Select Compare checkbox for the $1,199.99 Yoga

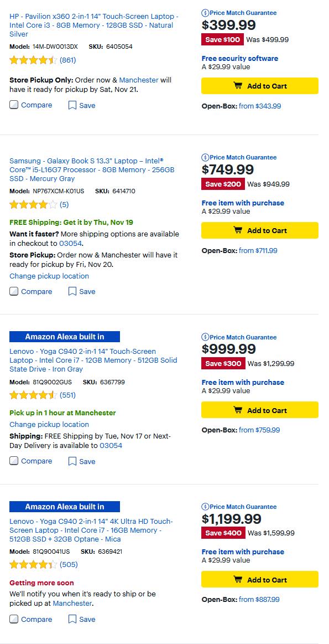coord(14,619)
